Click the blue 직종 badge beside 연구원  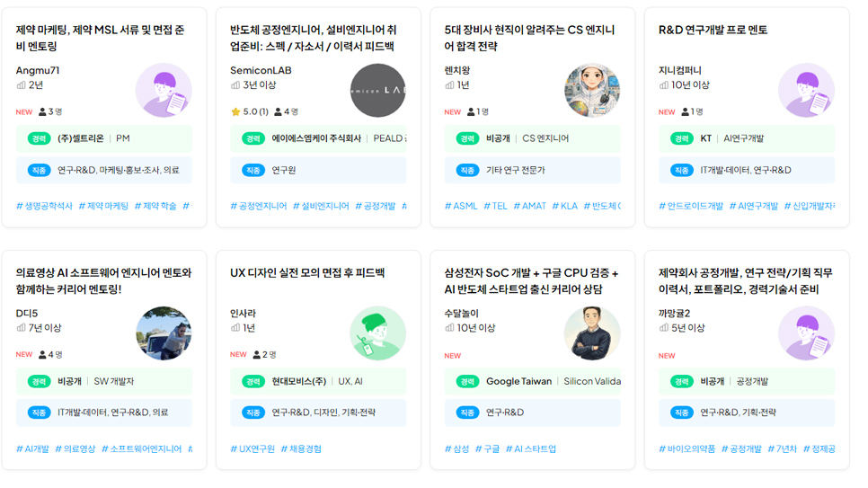click(253, 170)
